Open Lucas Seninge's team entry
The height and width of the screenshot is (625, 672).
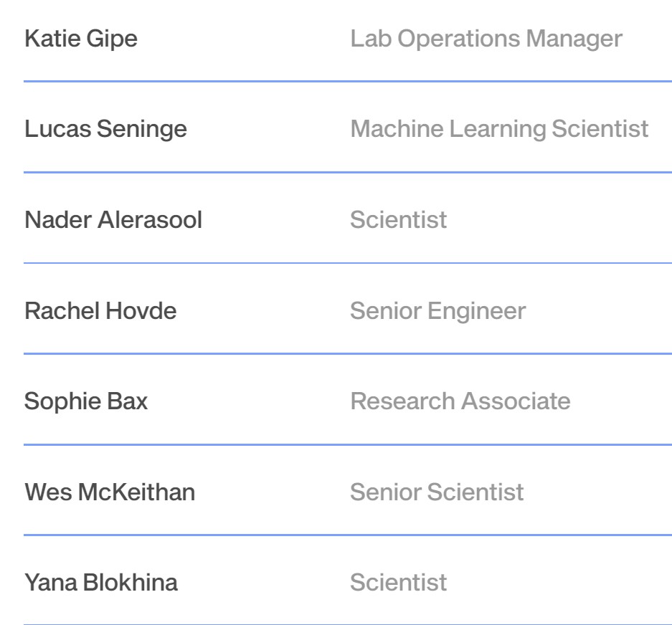pyautogui.click(x=105, y=129)
